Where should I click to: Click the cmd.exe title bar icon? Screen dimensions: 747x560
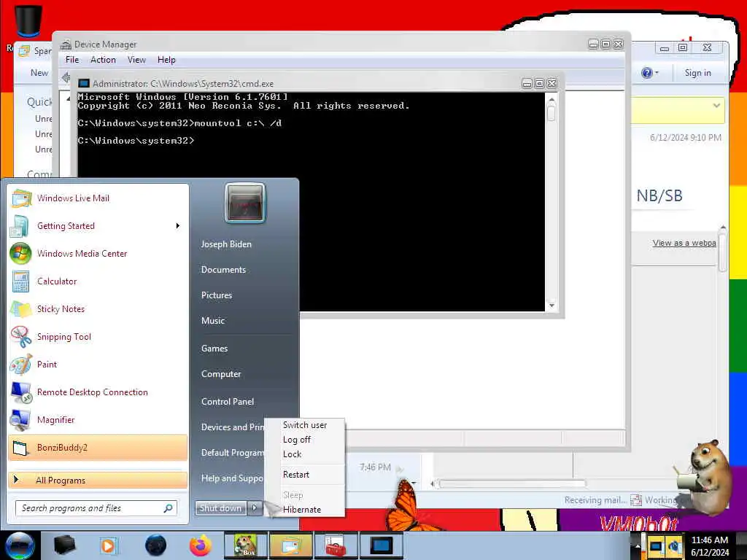pyautogui.click(x=83, y=83)
